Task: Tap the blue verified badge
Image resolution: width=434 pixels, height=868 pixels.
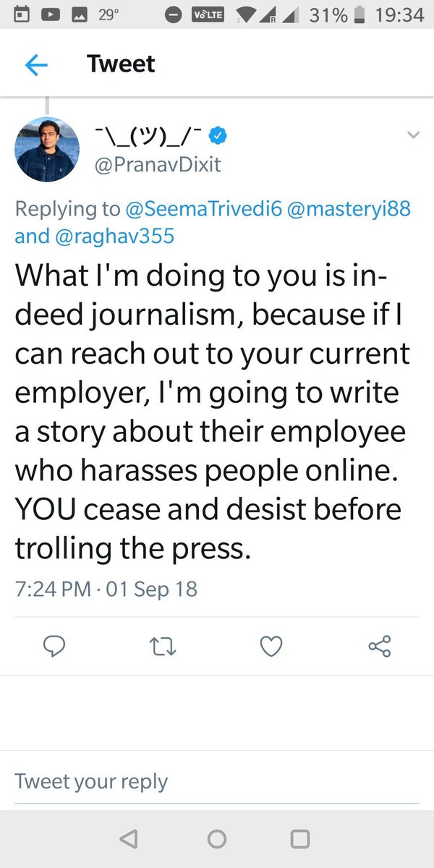Action: click(x=219, y=135)
